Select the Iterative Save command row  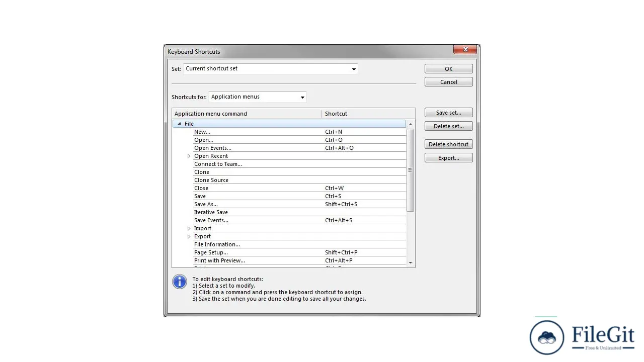tap(299, 212)
